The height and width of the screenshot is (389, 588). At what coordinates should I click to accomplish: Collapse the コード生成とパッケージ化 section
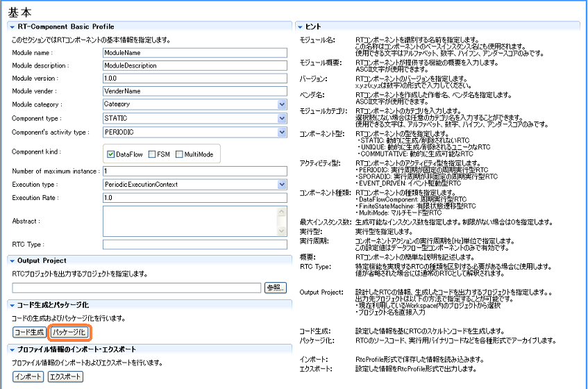pyautogui.click(x=12, y=306)
